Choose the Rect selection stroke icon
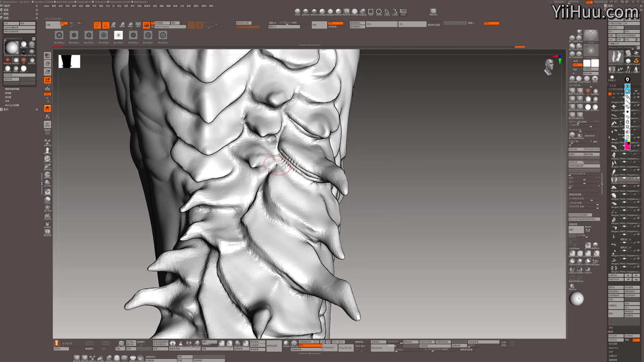 tap(371, 12)
